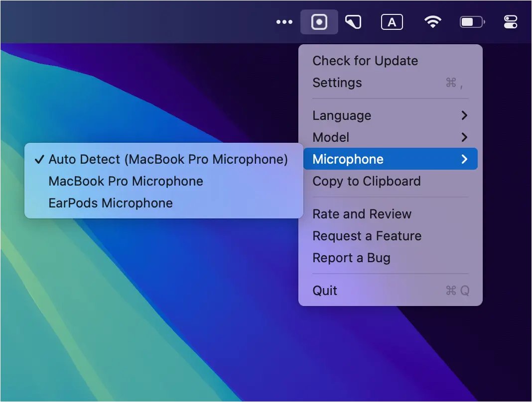Click the Microphone submenu arrow

click(x=464, y=159)
